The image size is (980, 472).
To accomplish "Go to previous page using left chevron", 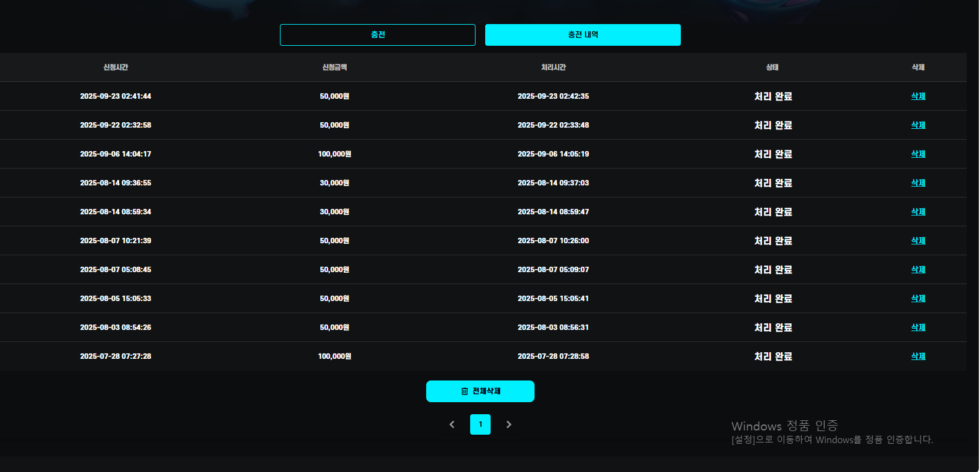I will [x=452, y=424].
